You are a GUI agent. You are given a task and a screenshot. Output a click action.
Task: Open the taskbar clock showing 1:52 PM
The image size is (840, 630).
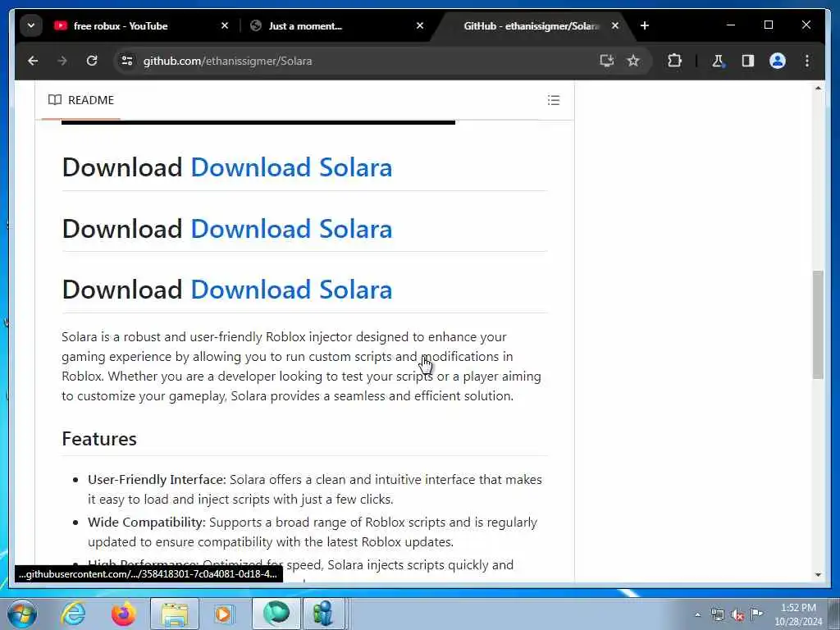pos(798,614)
